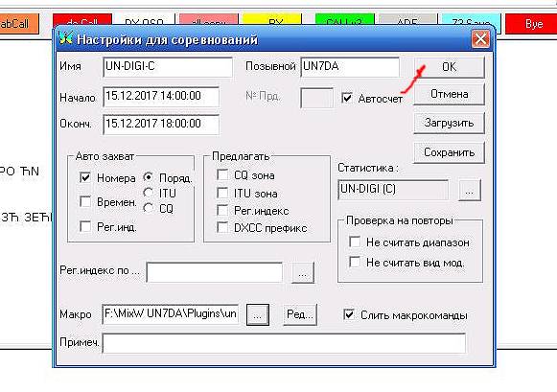Click the Позывной field containing UN7DA
The width and height of the screenshot is (557, 392).
point(350,67)
